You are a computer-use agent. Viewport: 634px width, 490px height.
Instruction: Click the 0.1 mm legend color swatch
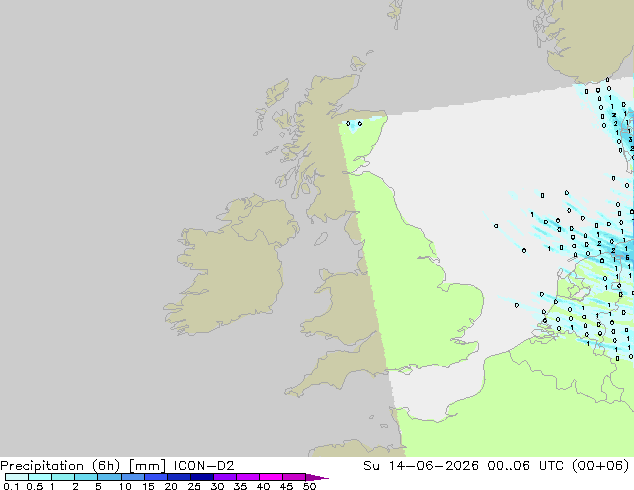tap(17, 477)
